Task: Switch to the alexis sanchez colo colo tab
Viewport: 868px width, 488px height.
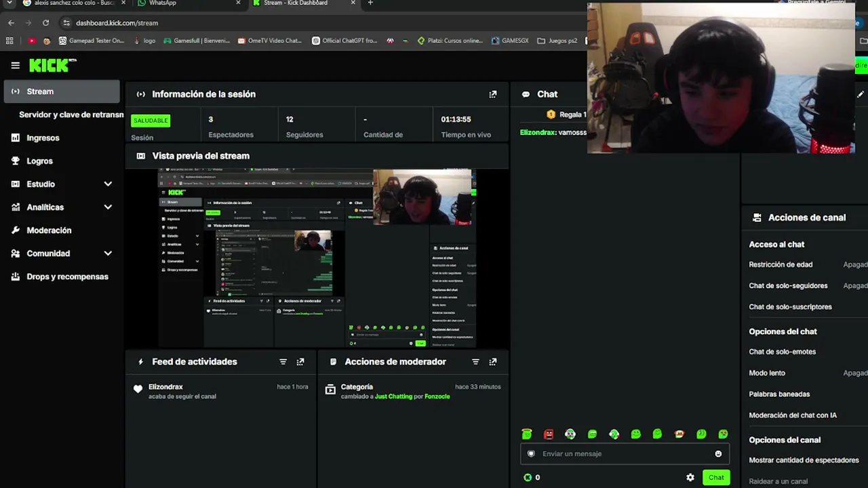Action: click(73, 3)
